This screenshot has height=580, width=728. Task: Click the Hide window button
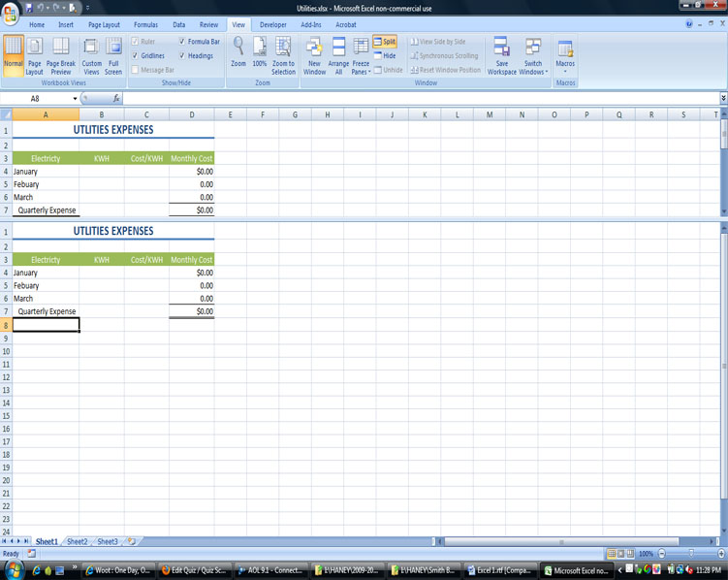click(x=385, y=56)
